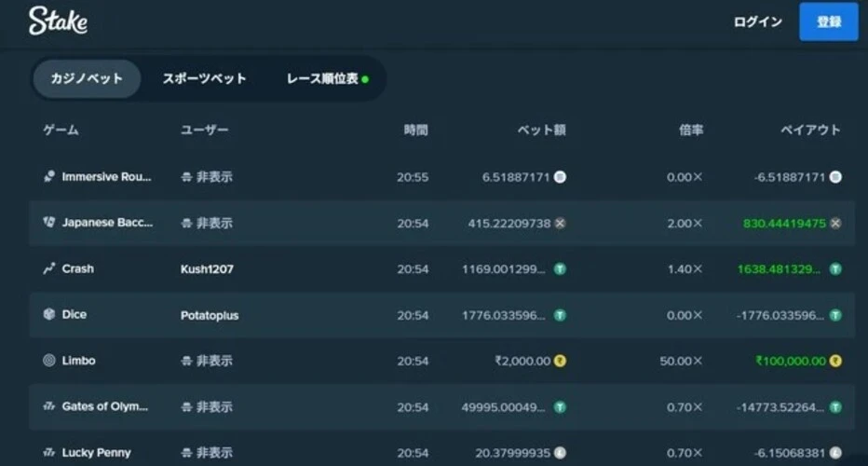Viewport: 868px width, 466px height.
Task: Click Tether coin beside 49995.00049 bet amount
Action: coord(561,407)
